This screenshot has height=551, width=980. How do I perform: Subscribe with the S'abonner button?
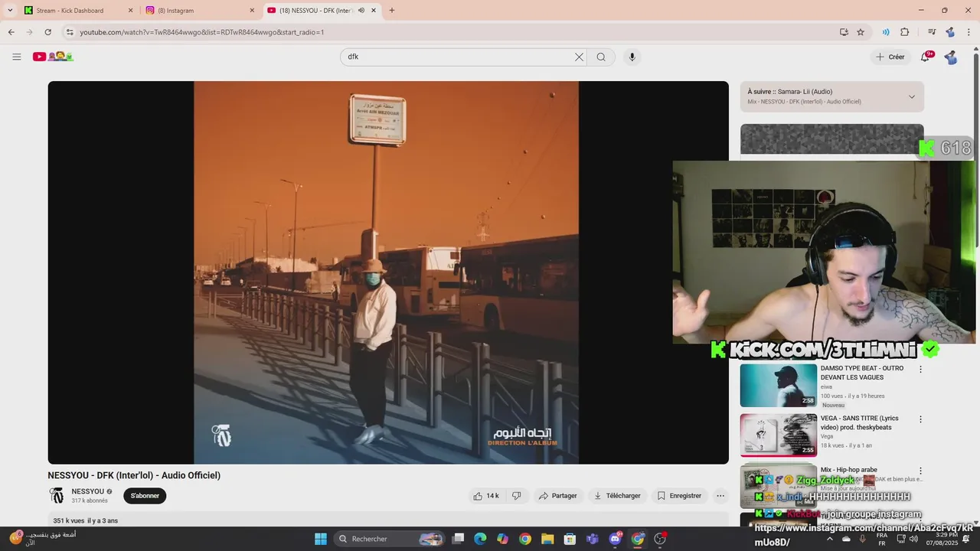pos(145,496)
